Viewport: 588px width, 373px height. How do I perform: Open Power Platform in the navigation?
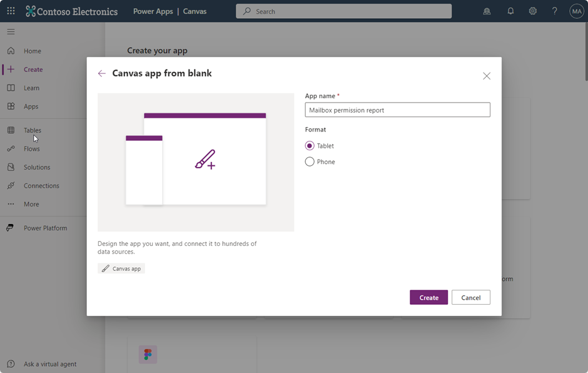pyautogui.click(x=46, y=228)
